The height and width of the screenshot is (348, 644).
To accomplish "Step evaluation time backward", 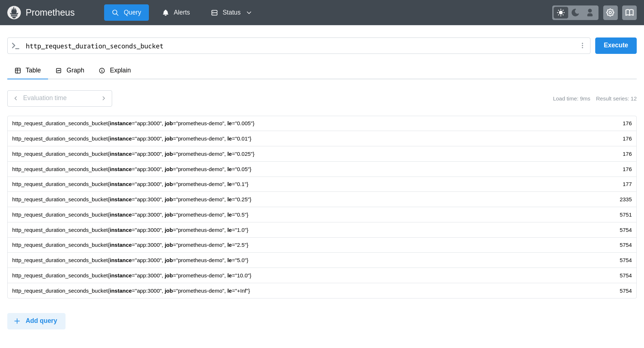I will click(x=16, y=98).
